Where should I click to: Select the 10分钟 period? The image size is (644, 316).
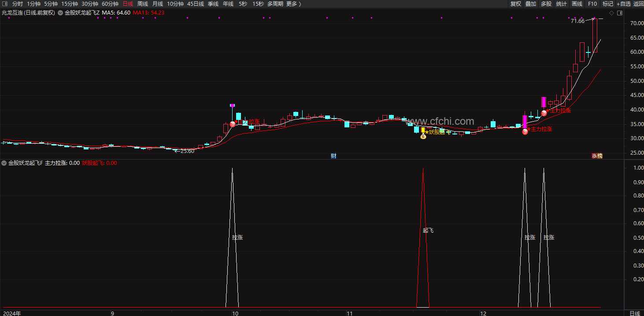click(x=175, y=4)
